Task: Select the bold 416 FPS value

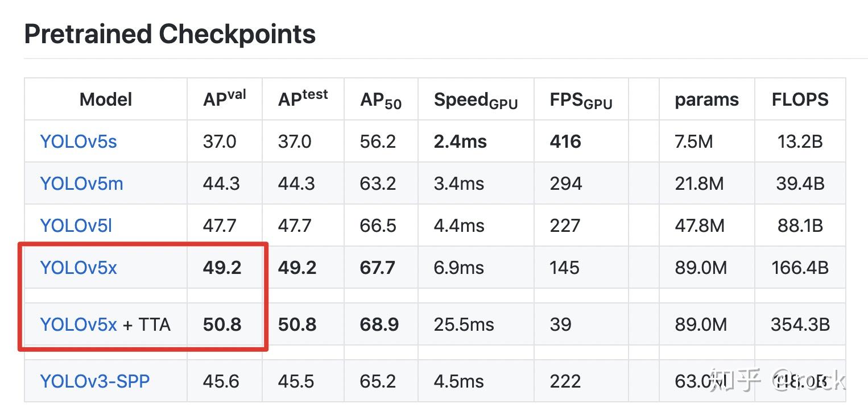Action: pos(565,141)
